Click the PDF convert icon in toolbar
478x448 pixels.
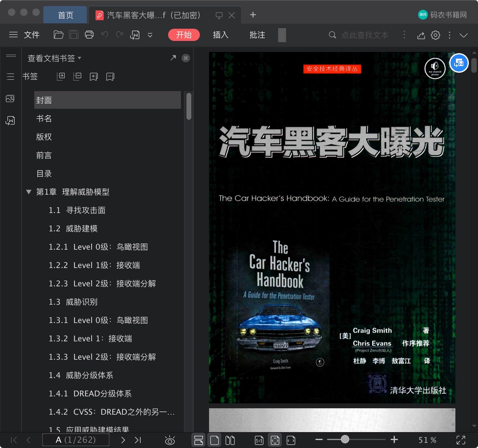135,35
